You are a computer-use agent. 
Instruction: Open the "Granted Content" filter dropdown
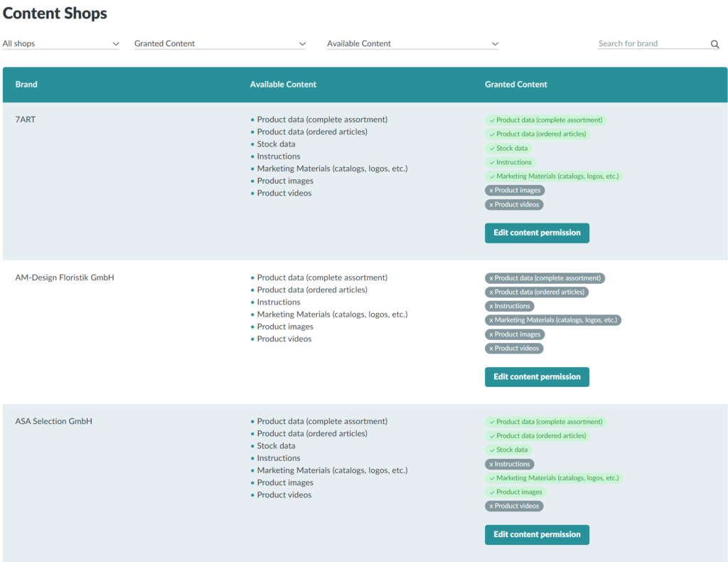click(220, 43)
